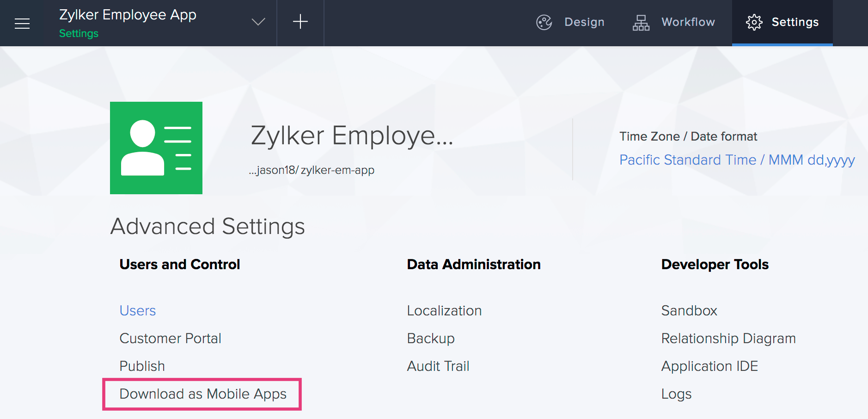
Task: Open Localization under Data Administration
Action: point(444,310)
